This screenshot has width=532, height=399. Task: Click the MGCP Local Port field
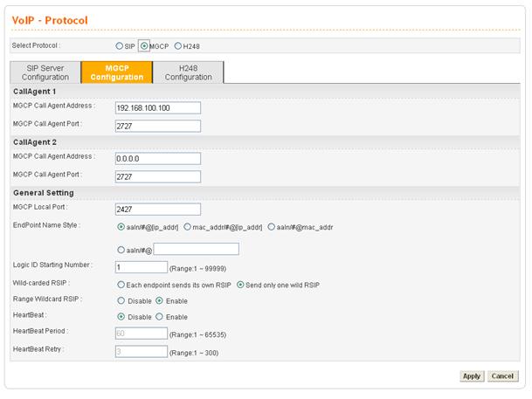pos(157,209)
